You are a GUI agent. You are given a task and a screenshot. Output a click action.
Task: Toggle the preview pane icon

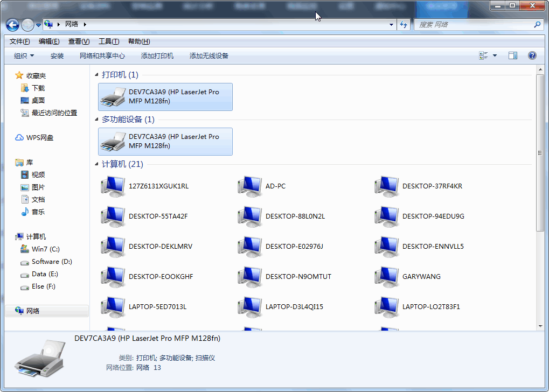coord(513,55)
